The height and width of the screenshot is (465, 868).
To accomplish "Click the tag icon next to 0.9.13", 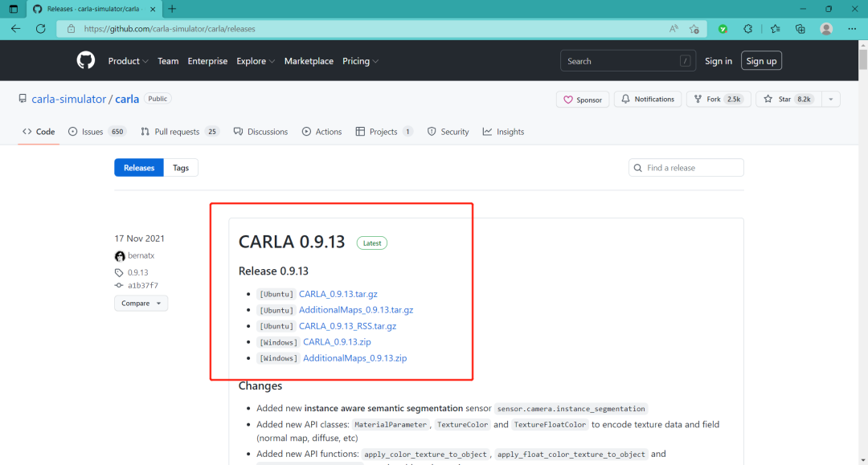I will [119, 272].
